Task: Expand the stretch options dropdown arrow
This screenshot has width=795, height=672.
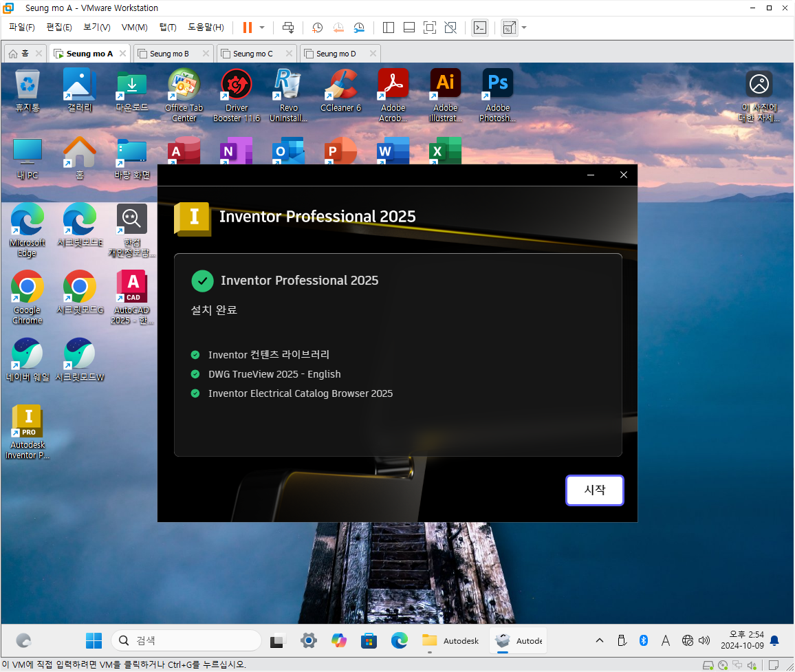Action: pos(524,28)
